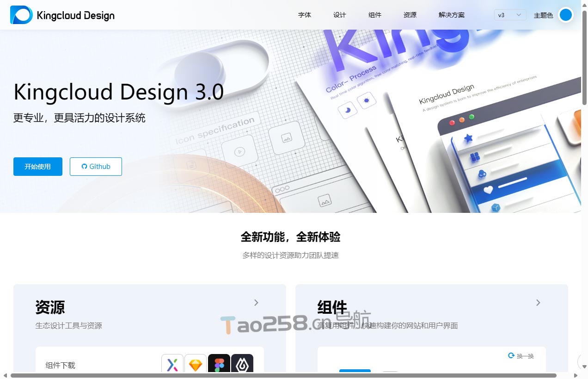This screenshot has height=379, width=588.
Task: Open the 解决方案 menu item
Action: tap(452, 15)
